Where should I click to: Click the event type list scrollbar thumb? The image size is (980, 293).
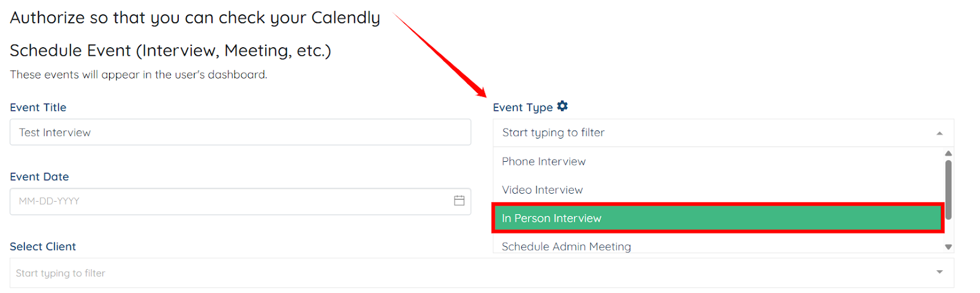point(948,189)
